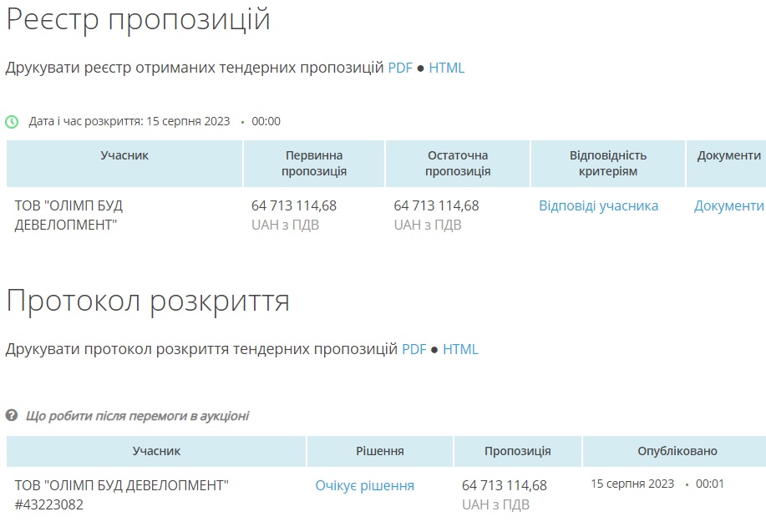The width and height of the screenshot is (766, 532).
Task: Click the 'Очікує рішення' decision link
Action: tap(364, 486)
